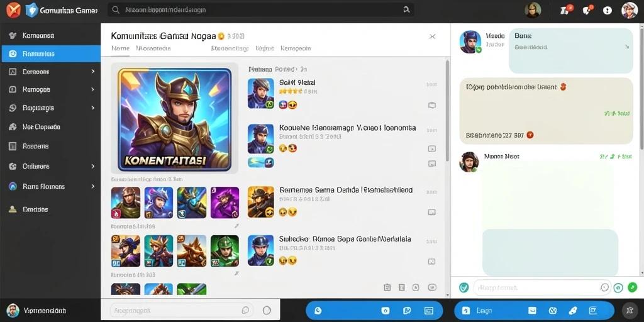
Task: Click the mail envelope icon in bottom bar
Action: point(532,311)
